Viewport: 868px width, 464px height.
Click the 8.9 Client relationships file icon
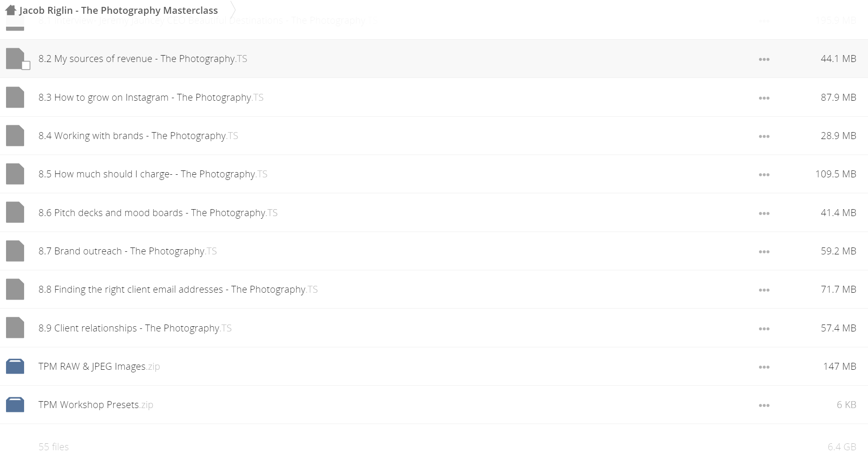point(15,328)
